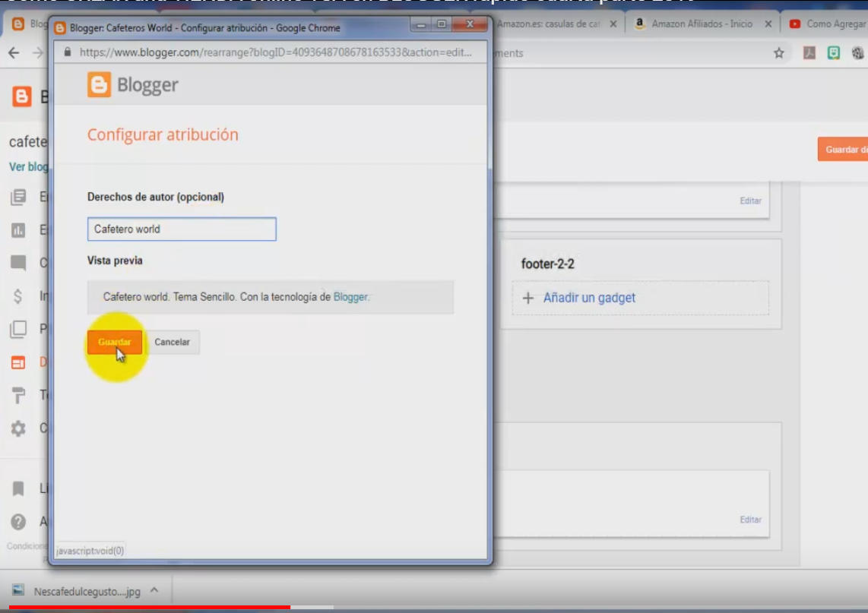This screenshot has width=868, height=613.
Task: Open Estadísticas bar chart icon in sidebar
Action: click(18, 230)
